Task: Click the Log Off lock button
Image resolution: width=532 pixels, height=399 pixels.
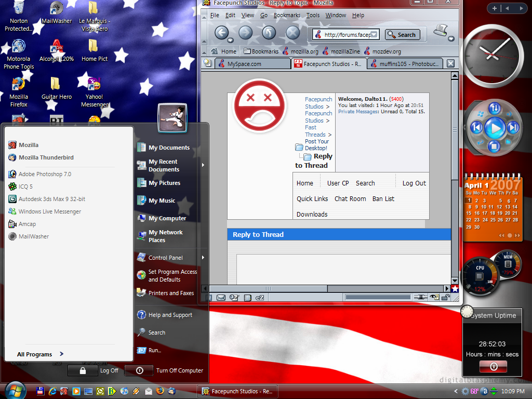Action: [83, 370]
